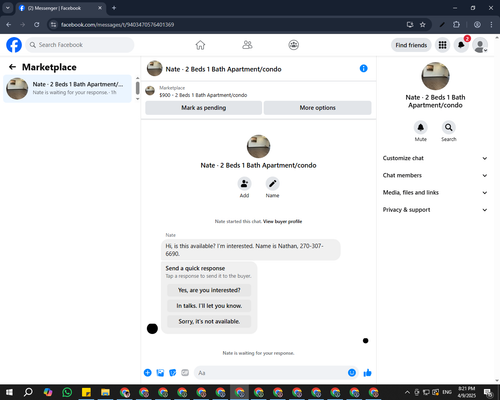
Task: Open WhatsApp from the taskbar
Action: (x=67, y=392)
